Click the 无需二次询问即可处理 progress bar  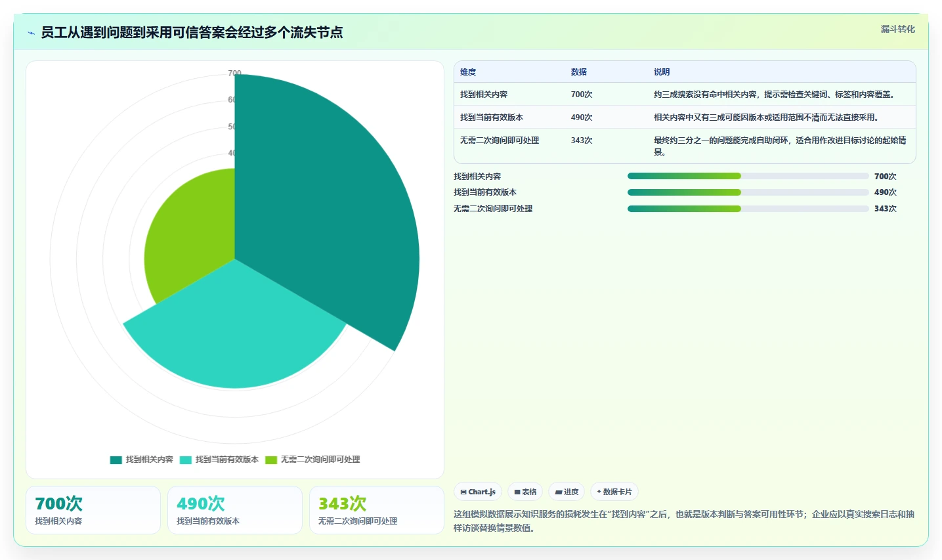coord(748,209)
